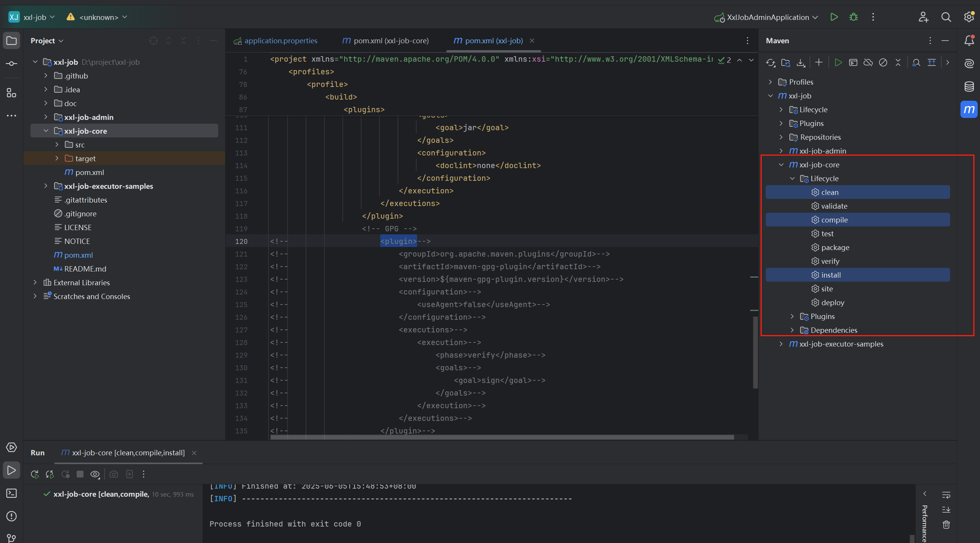Open the AI Assistant spiral icon

coord(969,64)
